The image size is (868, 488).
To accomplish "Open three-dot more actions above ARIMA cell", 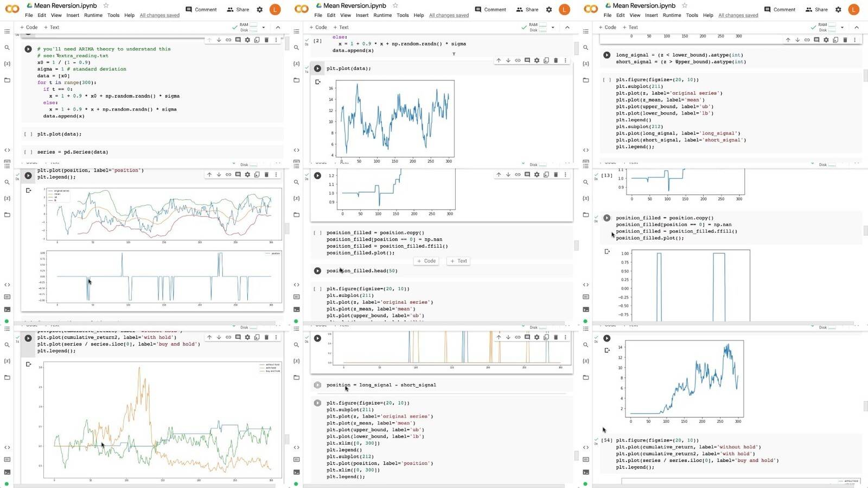I will point(276,40).
